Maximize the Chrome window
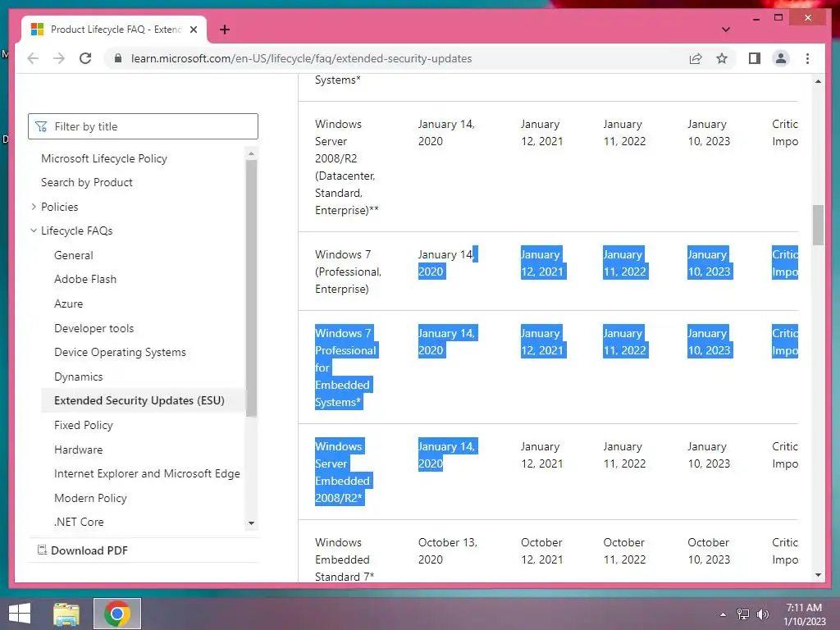The width and height of the screenshot is (840, 630). (778, 18)
